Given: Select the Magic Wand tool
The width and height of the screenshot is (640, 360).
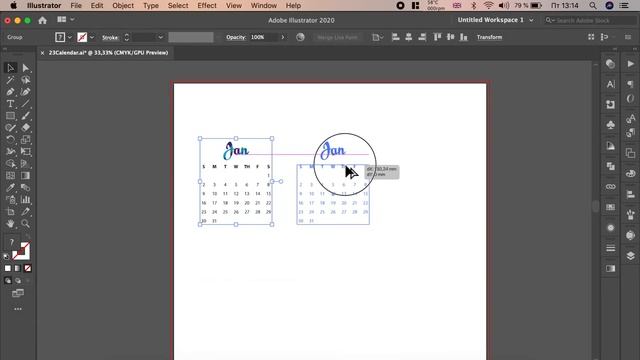Looking at the screenshot, I should (x=10, y=80).
